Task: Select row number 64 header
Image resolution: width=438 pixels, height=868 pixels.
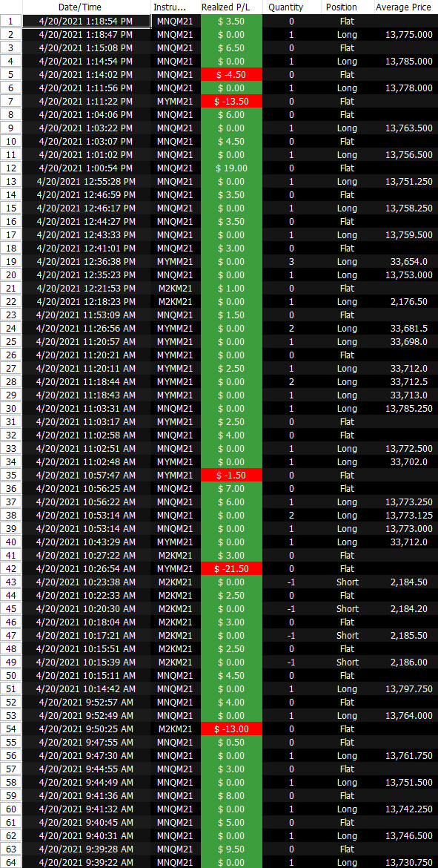Action: (x=11, y=862)
